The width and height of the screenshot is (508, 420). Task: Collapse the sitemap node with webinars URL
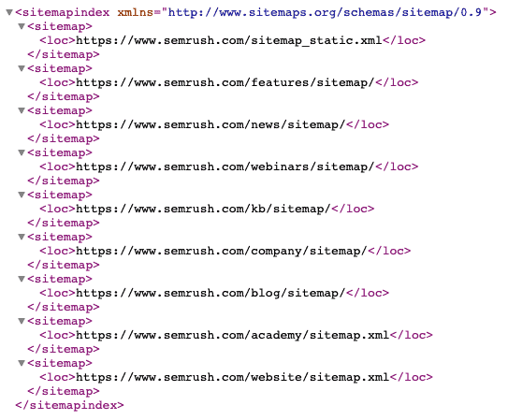pos(22,152)
